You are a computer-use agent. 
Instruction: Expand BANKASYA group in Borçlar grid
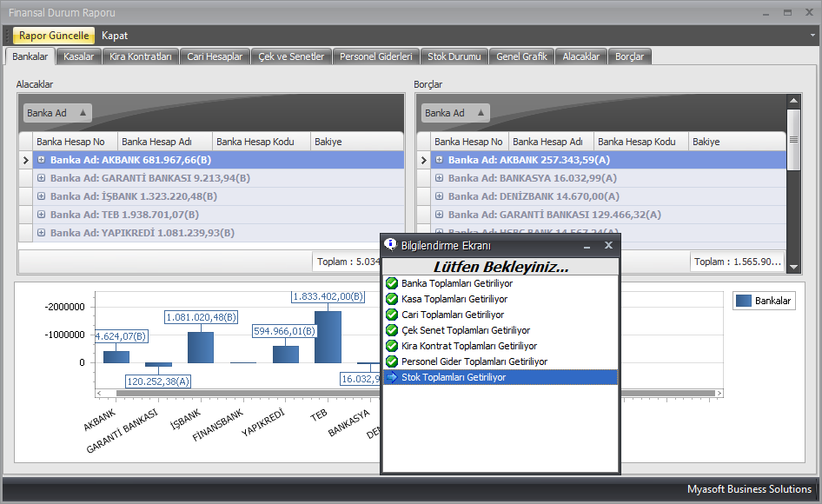point(440,178)
